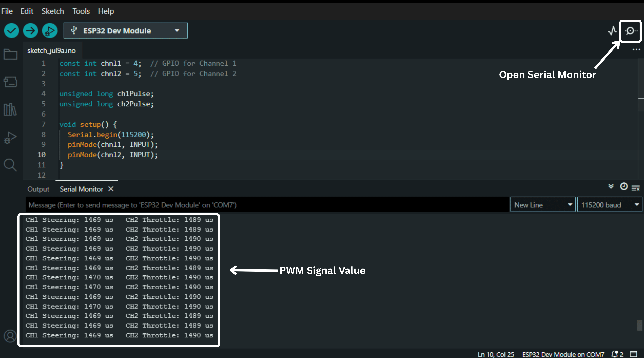Verify the current sketch
This screenshot has height=358, width=644.
11,31
